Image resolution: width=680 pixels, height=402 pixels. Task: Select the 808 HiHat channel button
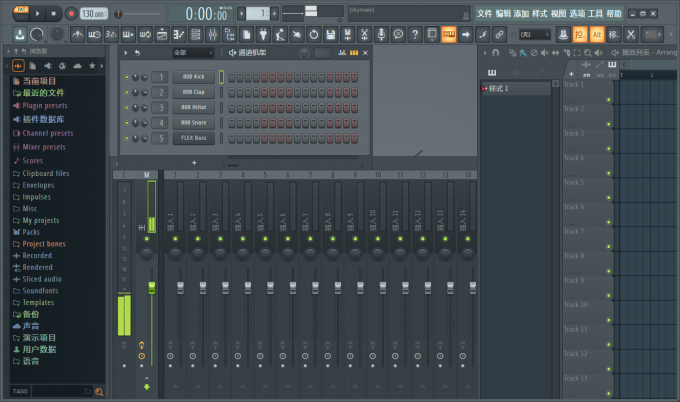point(193,107)
